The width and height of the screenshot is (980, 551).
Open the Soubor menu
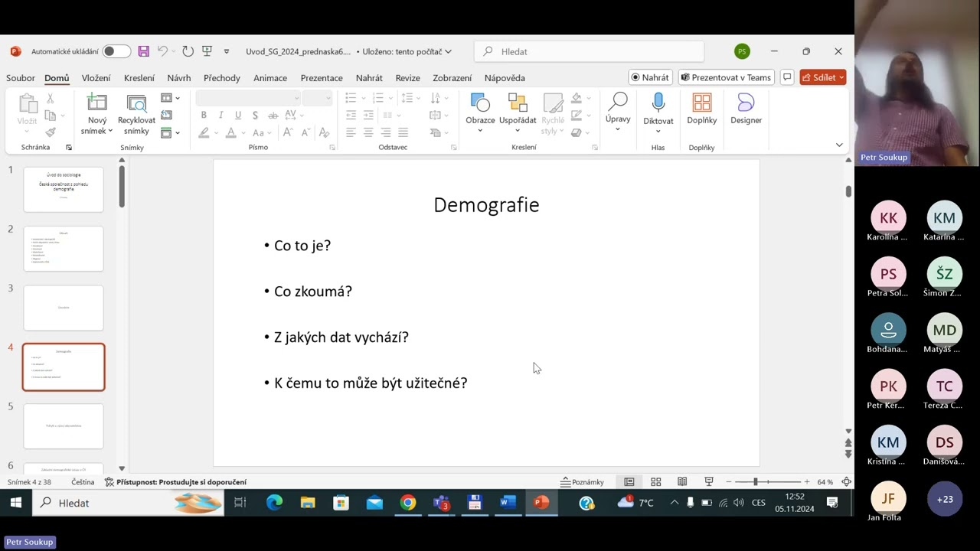point(21,78)
